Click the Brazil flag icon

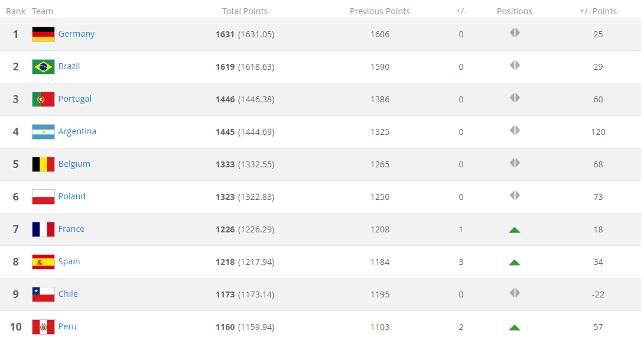(43, 67)
